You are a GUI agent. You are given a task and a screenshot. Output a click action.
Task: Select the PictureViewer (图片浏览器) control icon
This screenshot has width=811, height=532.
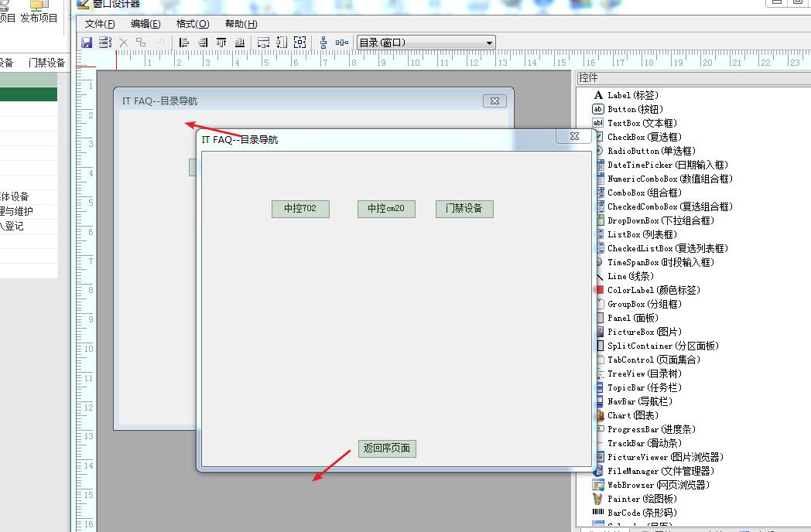600,457
